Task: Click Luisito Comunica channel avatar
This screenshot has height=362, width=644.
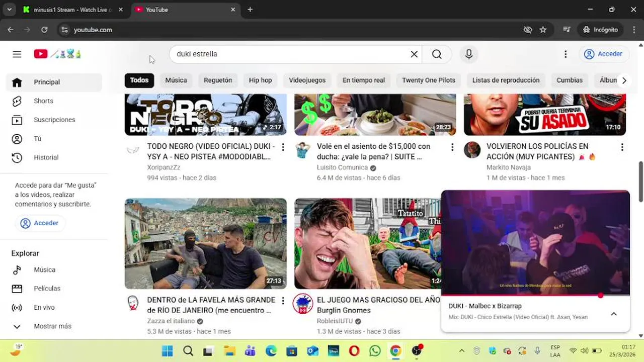Action: point(302,150)
